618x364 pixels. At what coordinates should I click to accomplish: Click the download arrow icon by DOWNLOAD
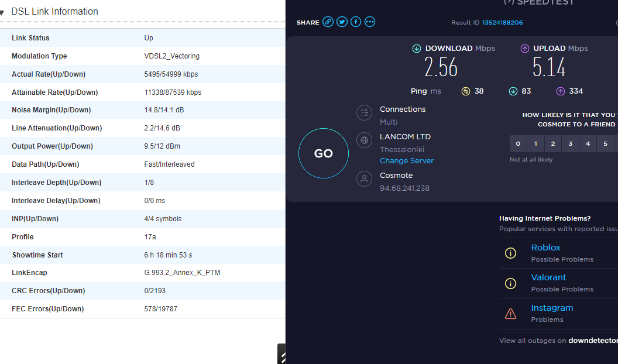[x=417, y=49]
